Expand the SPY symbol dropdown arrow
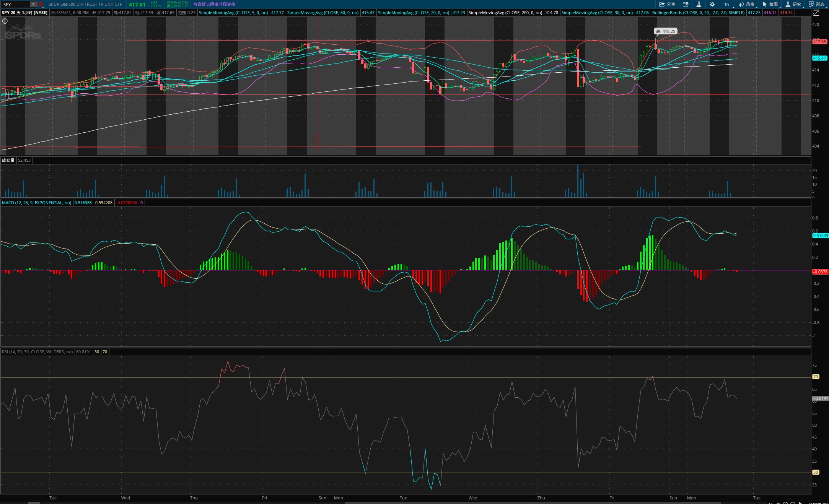 tap(33, 4)
